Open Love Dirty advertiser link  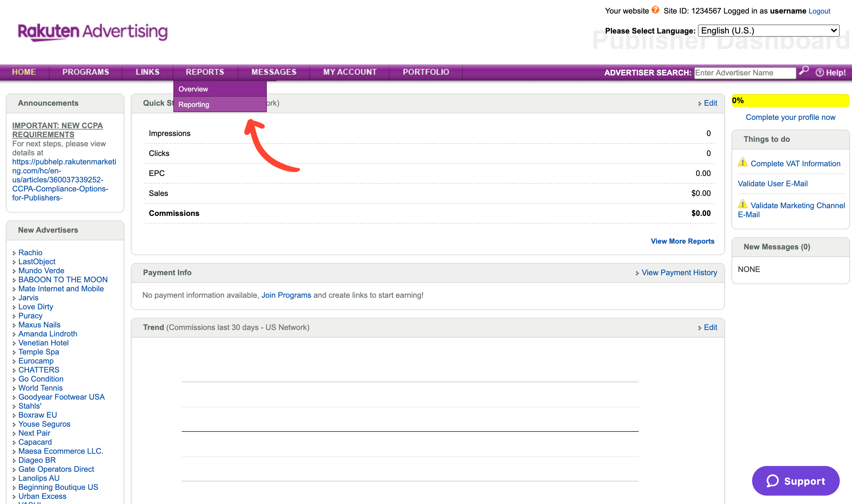click(36, 307)
